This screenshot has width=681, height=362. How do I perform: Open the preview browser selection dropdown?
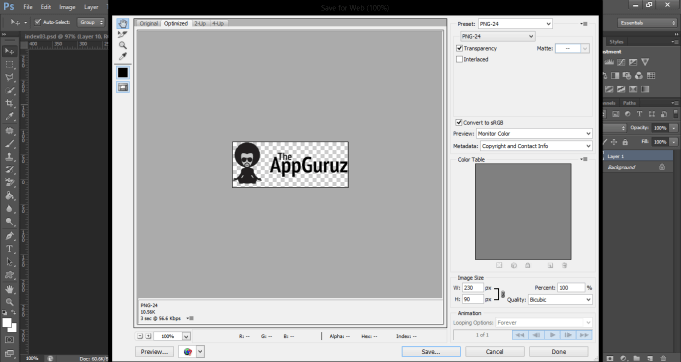pos(201,352)
